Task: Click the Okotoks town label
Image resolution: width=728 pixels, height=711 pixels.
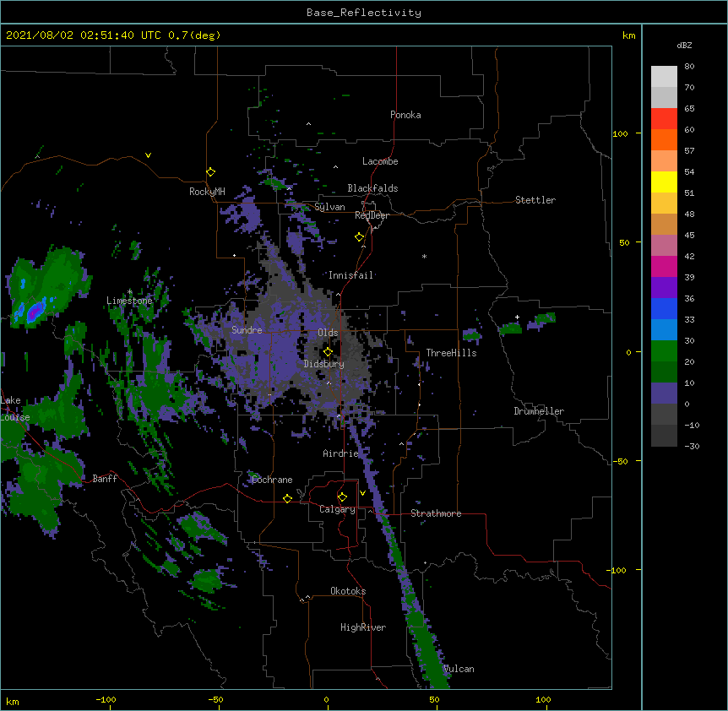Action: point(348,591)
